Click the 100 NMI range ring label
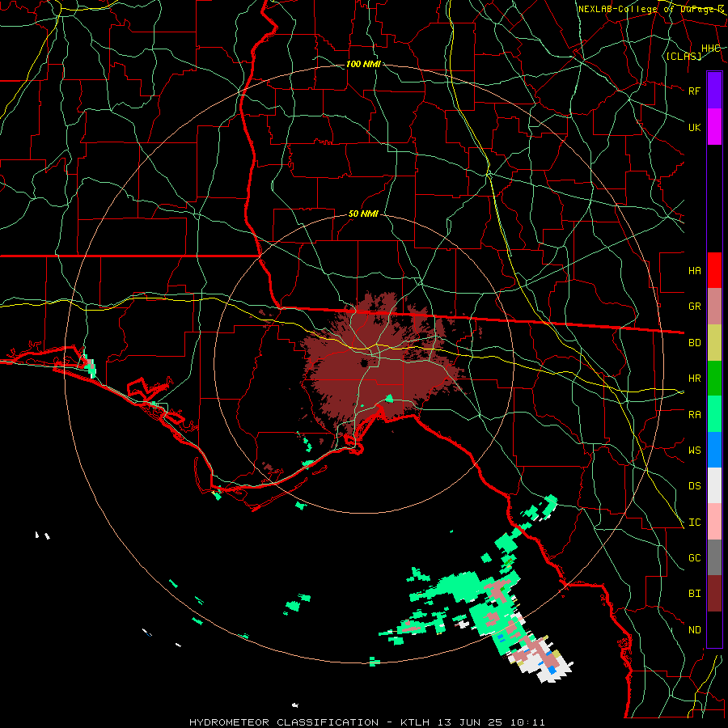 click(363, 64)
